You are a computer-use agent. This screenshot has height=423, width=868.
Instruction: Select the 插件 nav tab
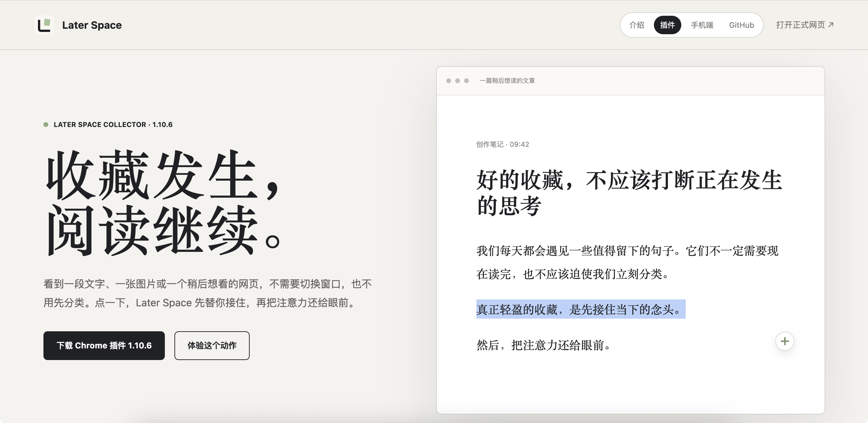point(667,25)
